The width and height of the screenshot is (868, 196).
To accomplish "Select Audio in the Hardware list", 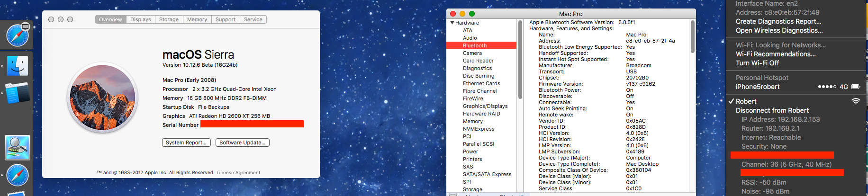I will [470, 38].
